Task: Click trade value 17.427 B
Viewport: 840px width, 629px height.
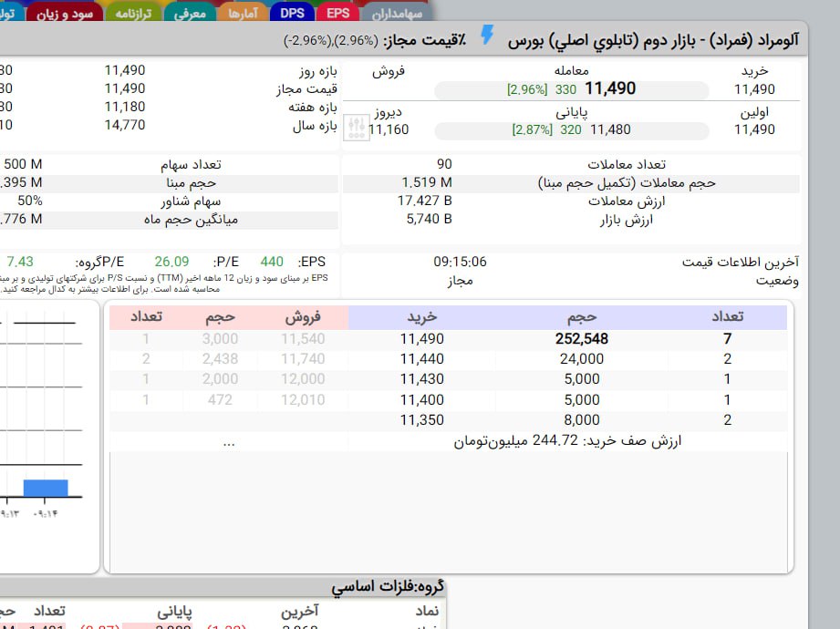Action: pos(425,201)
